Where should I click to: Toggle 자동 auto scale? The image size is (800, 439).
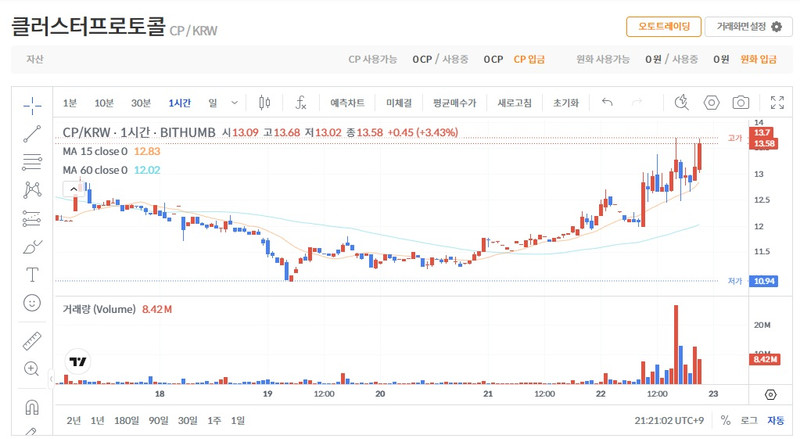point(776,420)
